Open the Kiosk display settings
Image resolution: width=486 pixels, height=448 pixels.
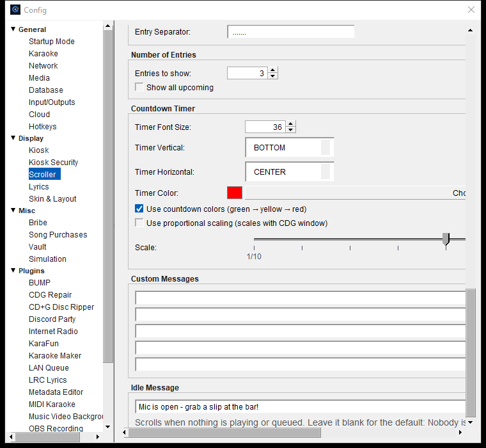[39, 150]
